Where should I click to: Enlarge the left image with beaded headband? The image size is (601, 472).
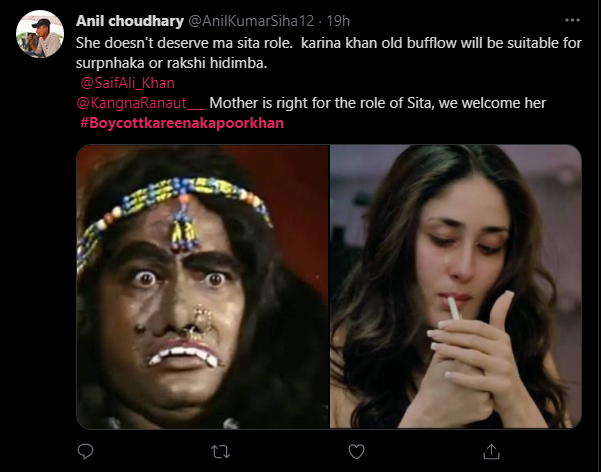click(x=203, y=287)
